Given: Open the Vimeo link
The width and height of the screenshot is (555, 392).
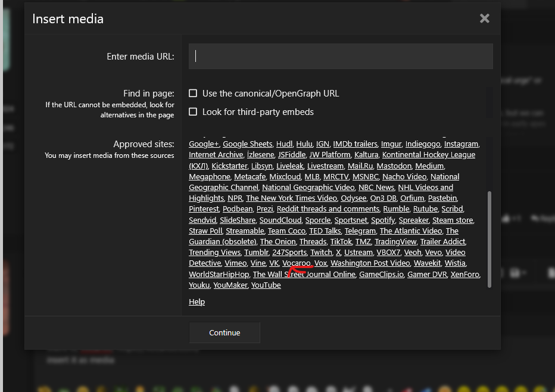Looking at the screenshot, I should (235, 263).
